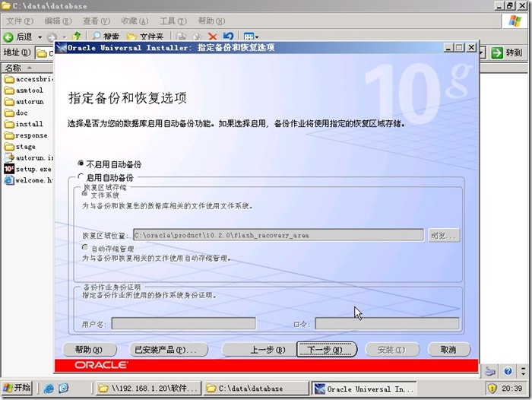Select the autorun folder
This screenshot has width=532, height=400.
coord(24,102)
